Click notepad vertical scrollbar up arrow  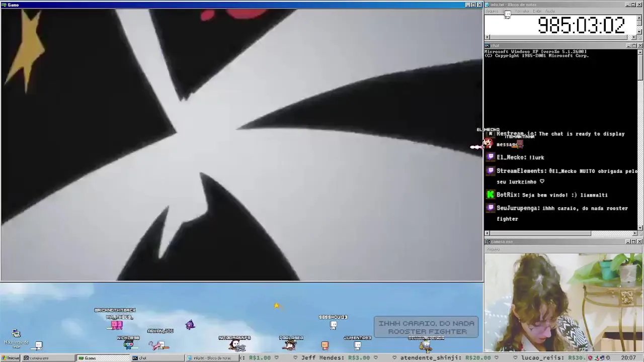[639, 17]
